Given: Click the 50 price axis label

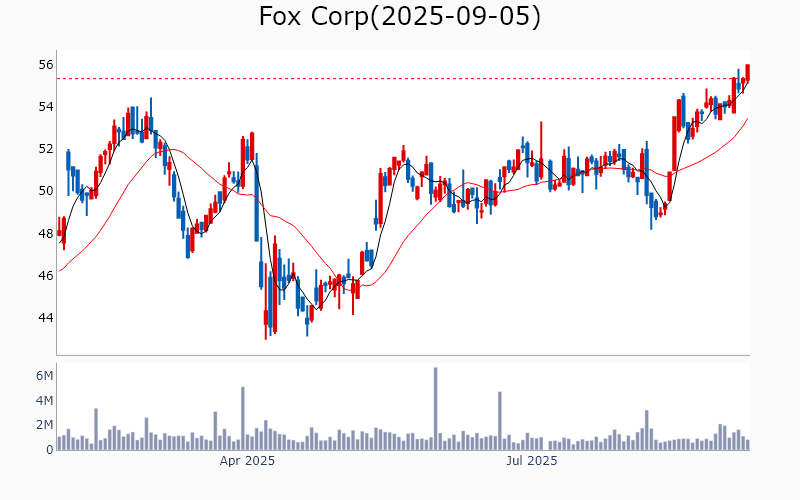Looking at the screenshot, I should click(x=46, y=191).
